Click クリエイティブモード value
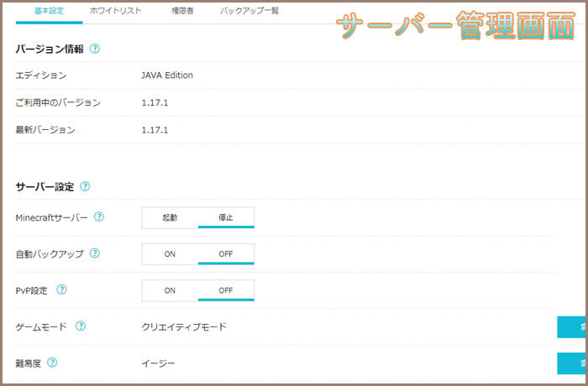The image size is (588, 386). [x=184, y=326]
